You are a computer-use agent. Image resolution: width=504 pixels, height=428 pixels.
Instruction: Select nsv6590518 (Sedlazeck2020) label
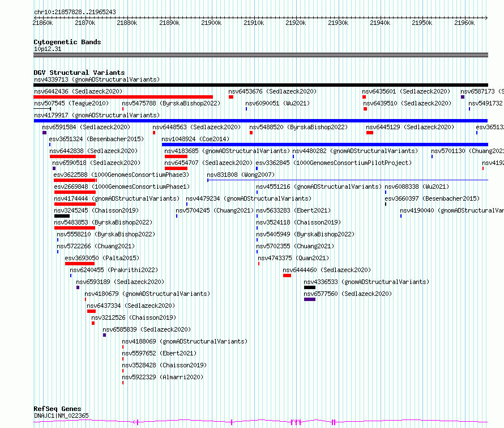pyautogui.click(x=96, y=163)
